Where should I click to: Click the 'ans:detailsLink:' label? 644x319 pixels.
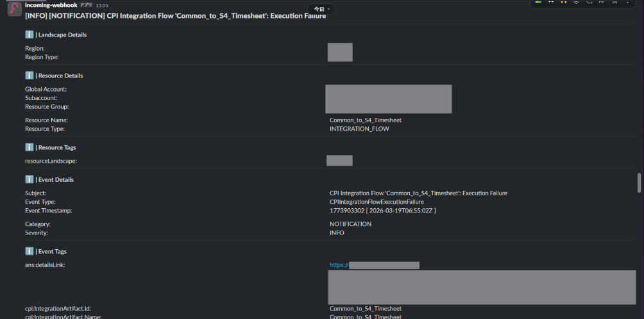click(x=45, y=265)
